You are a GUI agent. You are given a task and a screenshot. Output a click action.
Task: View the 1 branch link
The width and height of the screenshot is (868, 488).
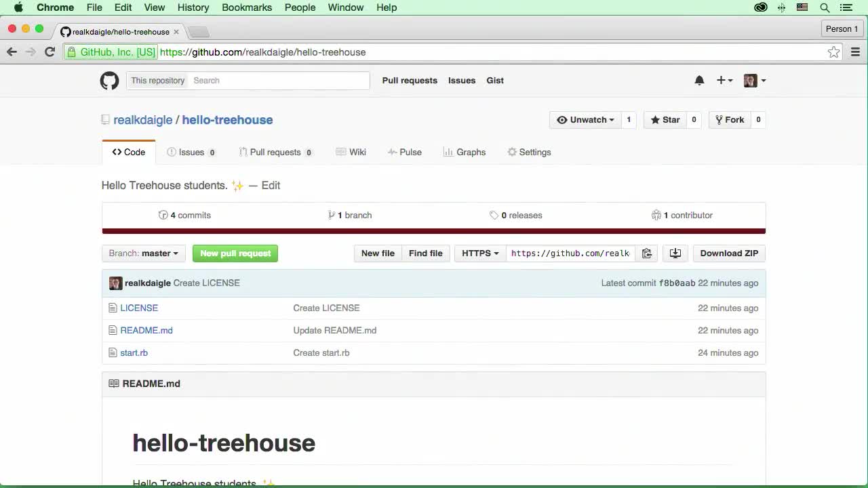tap(350, 216)
